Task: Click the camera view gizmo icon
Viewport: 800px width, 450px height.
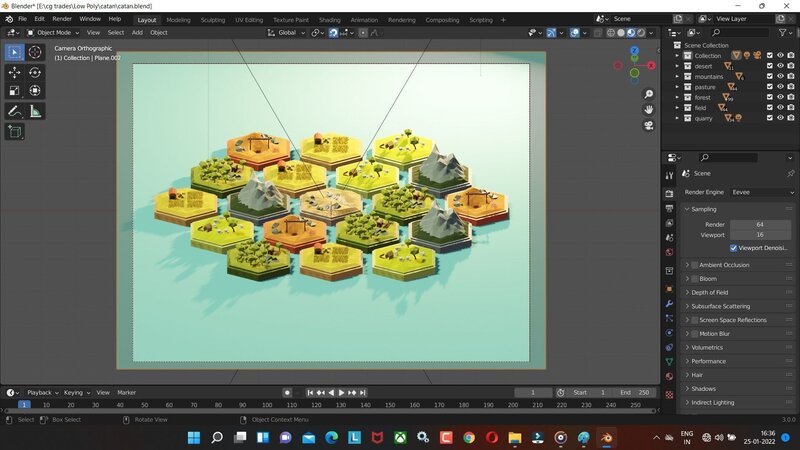Action: pos(648,125)
